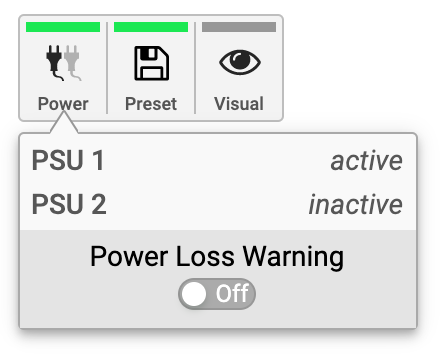Click the green status bar above Power
The width and height of the screenshot is (442, 360).
click(x=63, y=27)
